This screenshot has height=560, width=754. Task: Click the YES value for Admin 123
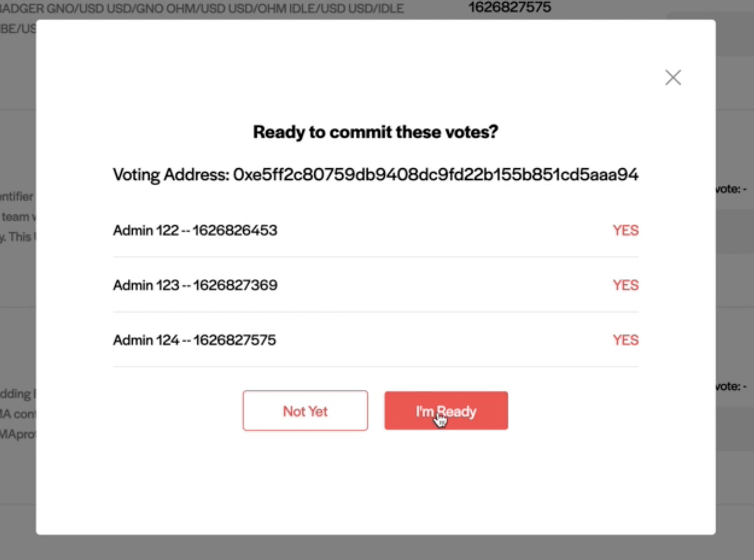pyautogui.click(x=626, y=285)
